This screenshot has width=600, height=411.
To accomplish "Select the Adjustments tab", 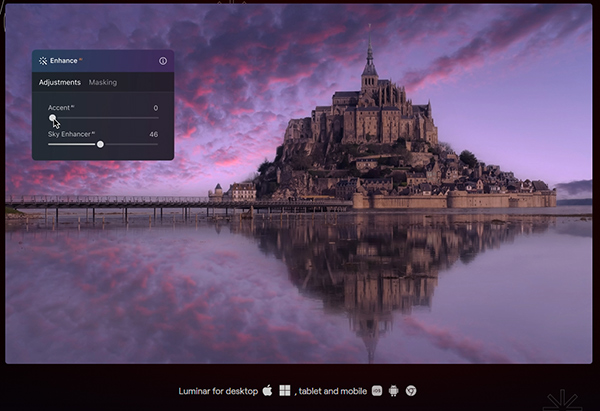I will [60, 82].
